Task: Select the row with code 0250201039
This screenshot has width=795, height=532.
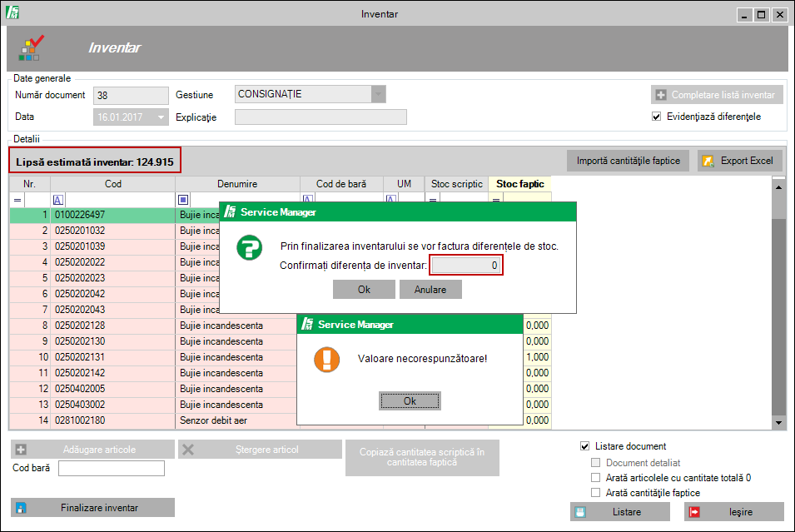Action: pos(115,246)
